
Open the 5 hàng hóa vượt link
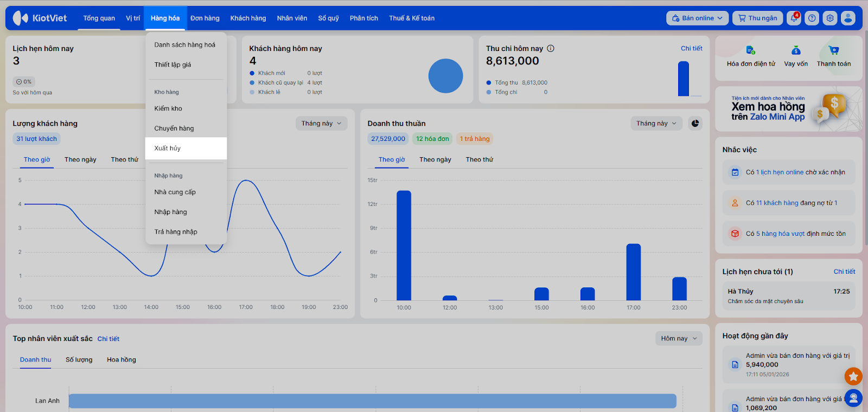pos(780,234)
